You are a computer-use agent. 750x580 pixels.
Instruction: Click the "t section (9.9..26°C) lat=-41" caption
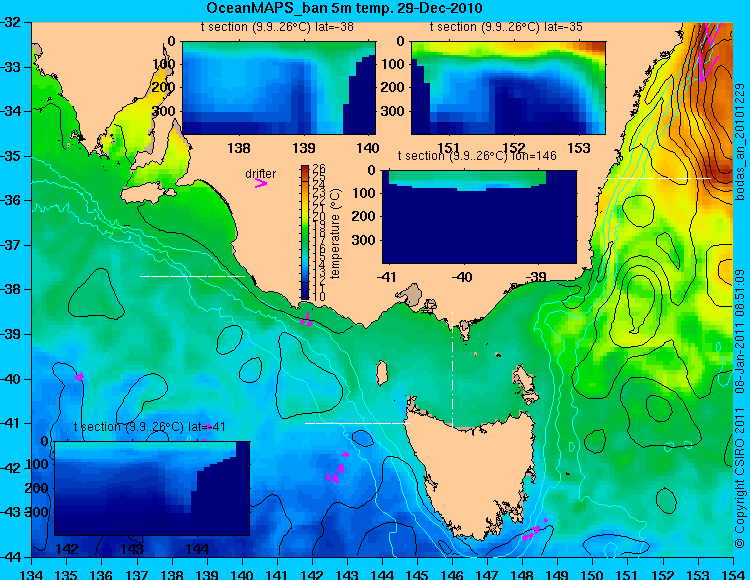[x=150, y=427]
